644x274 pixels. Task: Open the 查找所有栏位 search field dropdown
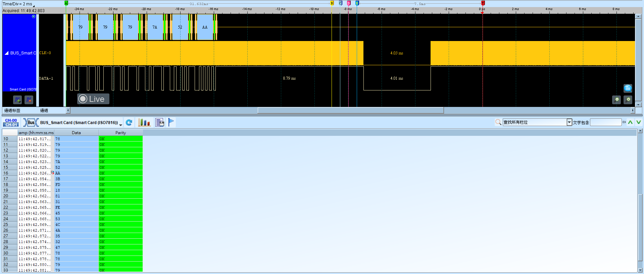569,122
